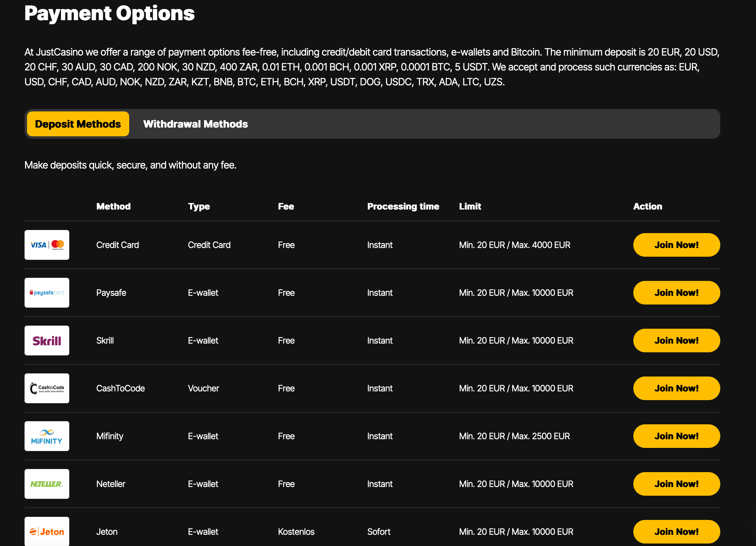Click Join Now for Jeton

pyautogui.click(x=676, y=532)
